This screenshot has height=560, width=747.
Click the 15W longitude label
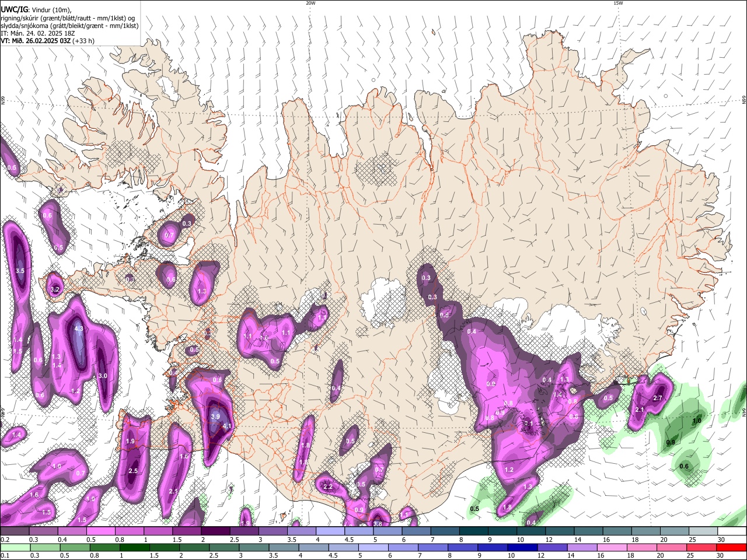[x=618, y=3]
